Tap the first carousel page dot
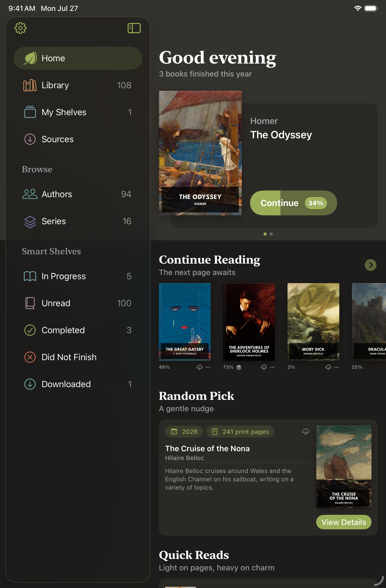This screenshot has width=386, height=588. [265, 234]
